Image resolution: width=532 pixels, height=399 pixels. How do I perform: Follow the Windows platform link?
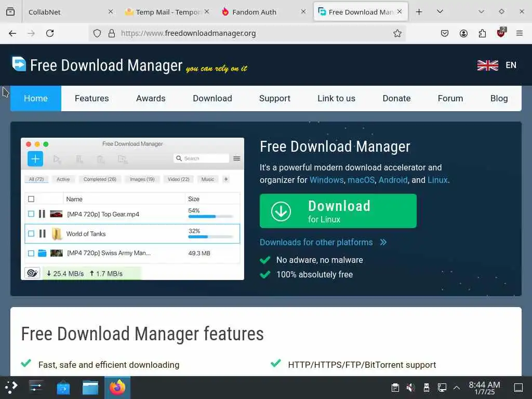[x=326, y=180]
